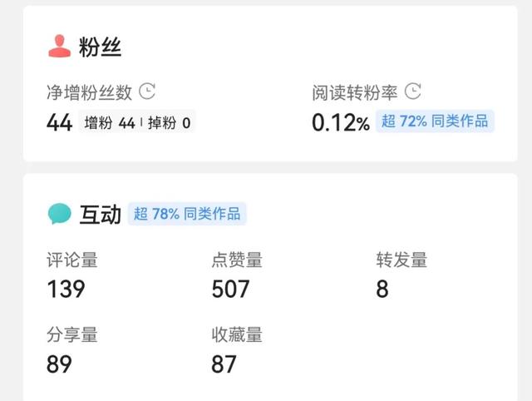This screenshot has height=401, width=532.
Task: Click the 评论量 label text
Action: 72,260
